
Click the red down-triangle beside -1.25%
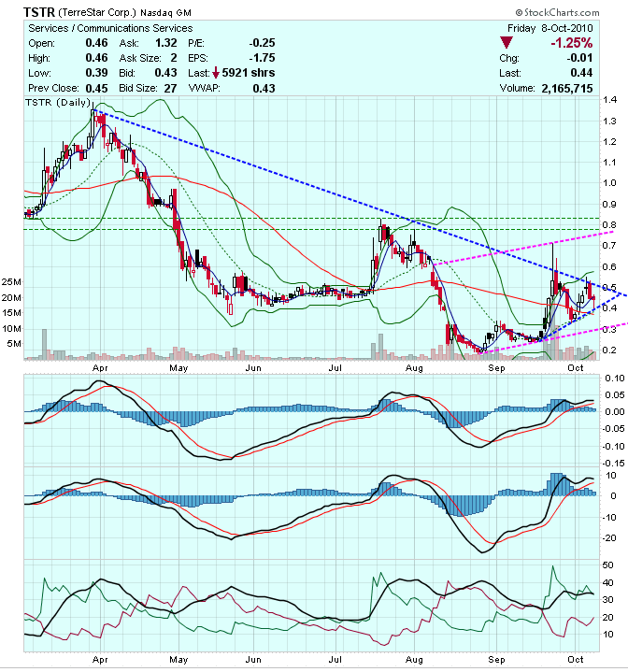[507, 43]
